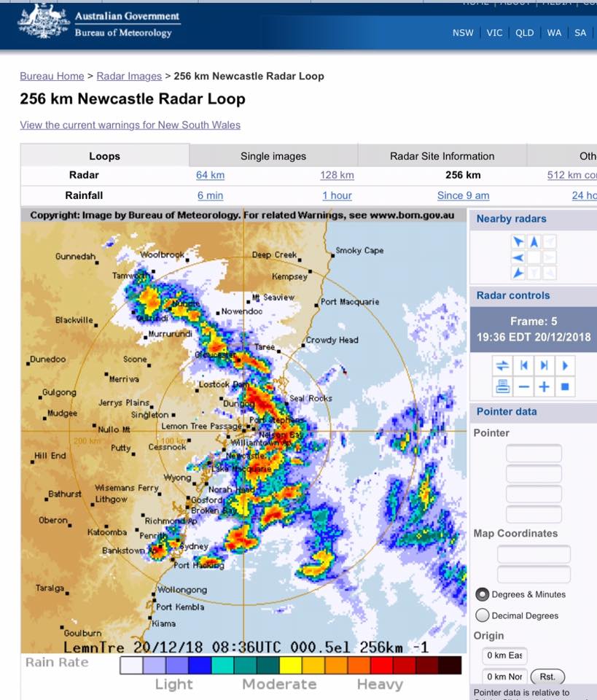
Task: Switch to the Loops tab
Action: pos(104,156)
